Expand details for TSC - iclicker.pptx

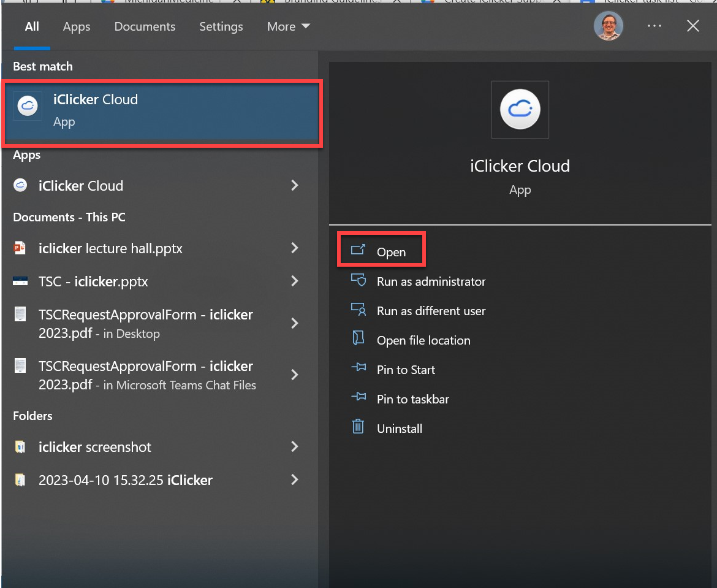coord(295,281)
